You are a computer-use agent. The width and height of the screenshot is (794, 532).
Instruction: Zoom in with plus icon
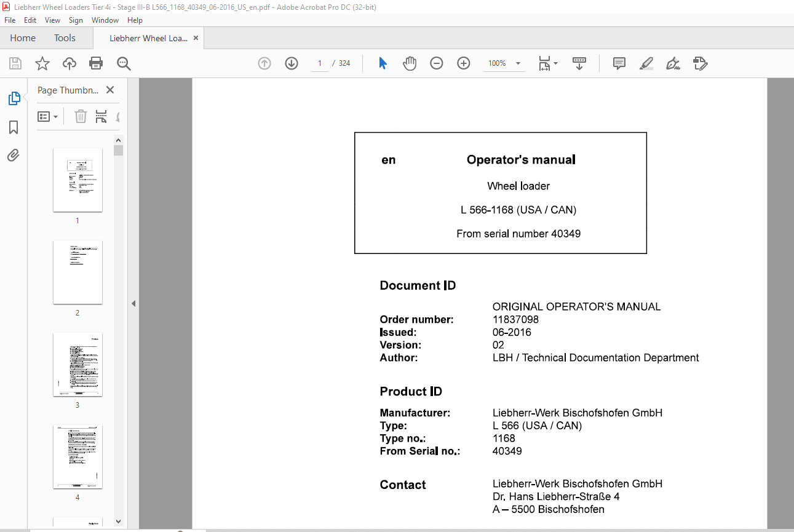click(x=464, y=63)
